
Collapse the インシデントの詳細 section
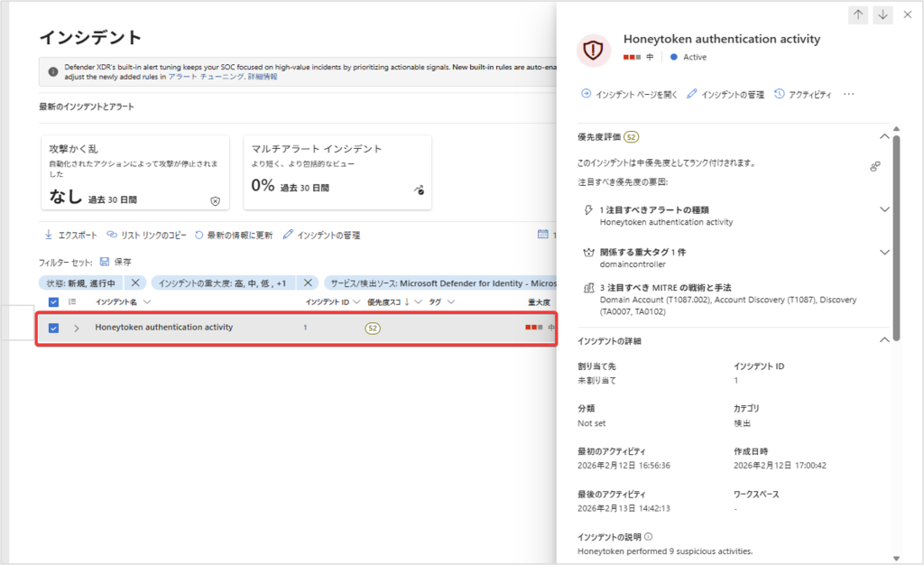coord(884,340)
